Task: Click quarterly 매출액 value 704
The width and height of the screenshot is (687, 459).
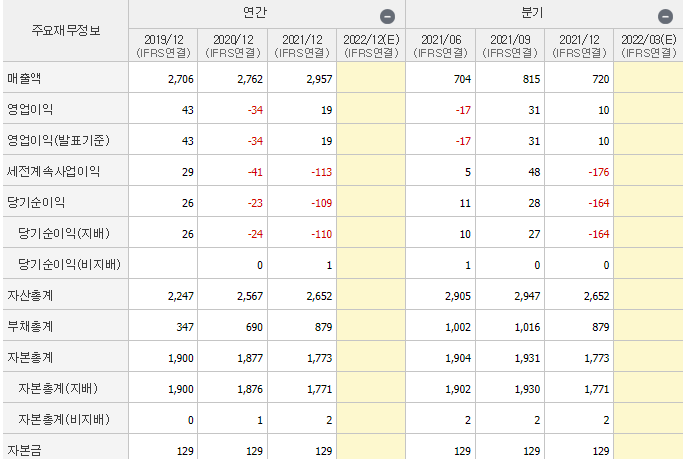Action: (462, 79)
